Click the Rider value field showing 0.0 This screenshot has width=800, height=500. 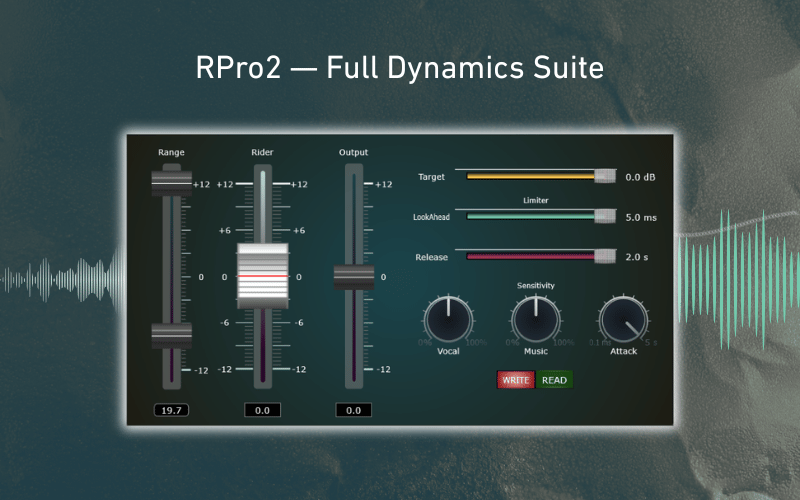[262, 410]
